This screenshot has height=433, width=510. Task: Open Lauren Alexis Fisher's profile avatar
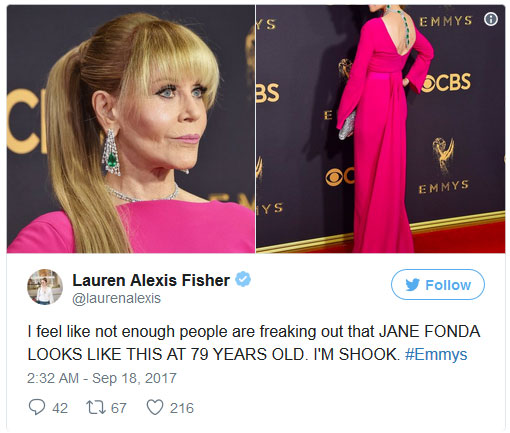45,287
